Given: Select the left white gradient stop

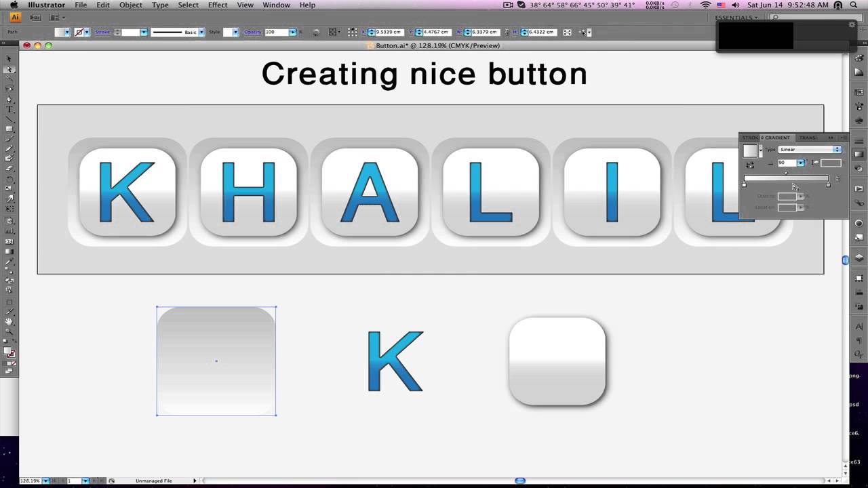Looking at the screenshot, I should 744,185.
